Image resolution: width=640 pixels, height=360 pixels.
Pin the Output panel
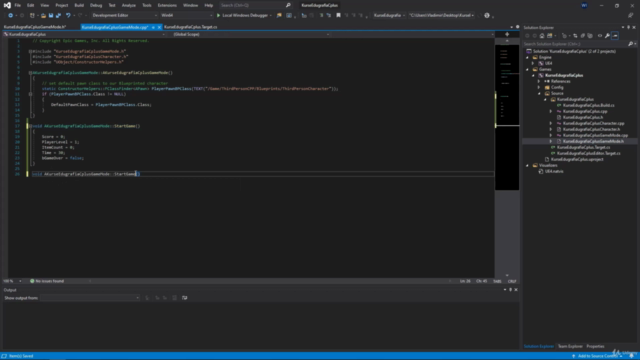click(511, 290)
